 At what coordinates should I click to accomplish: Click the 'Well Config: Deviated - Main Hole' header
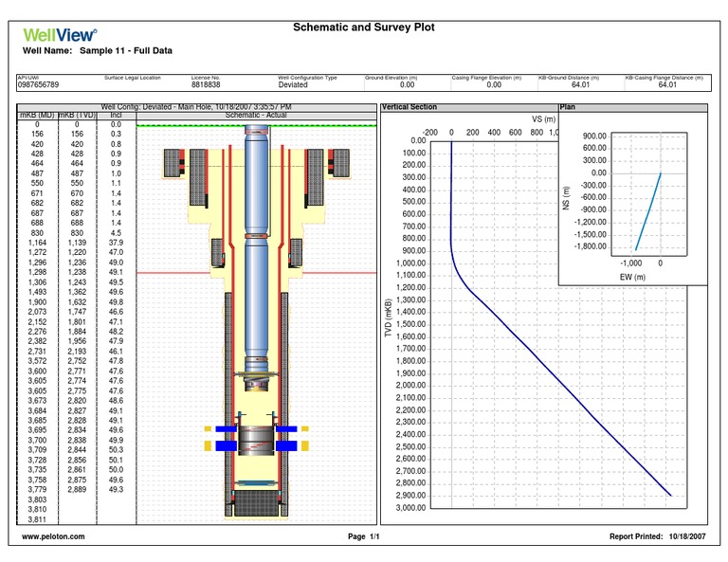point(196,107)
